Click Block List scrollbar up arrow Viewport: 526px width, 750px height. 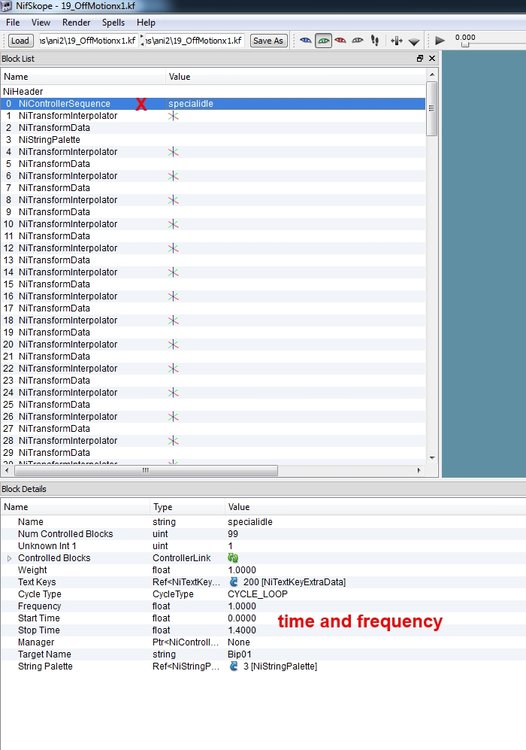(432, 75)
